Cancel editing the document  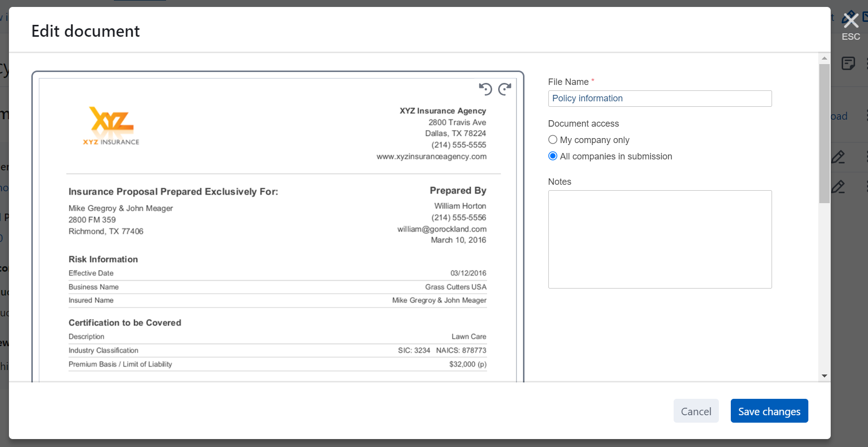(x=695, y=411)
